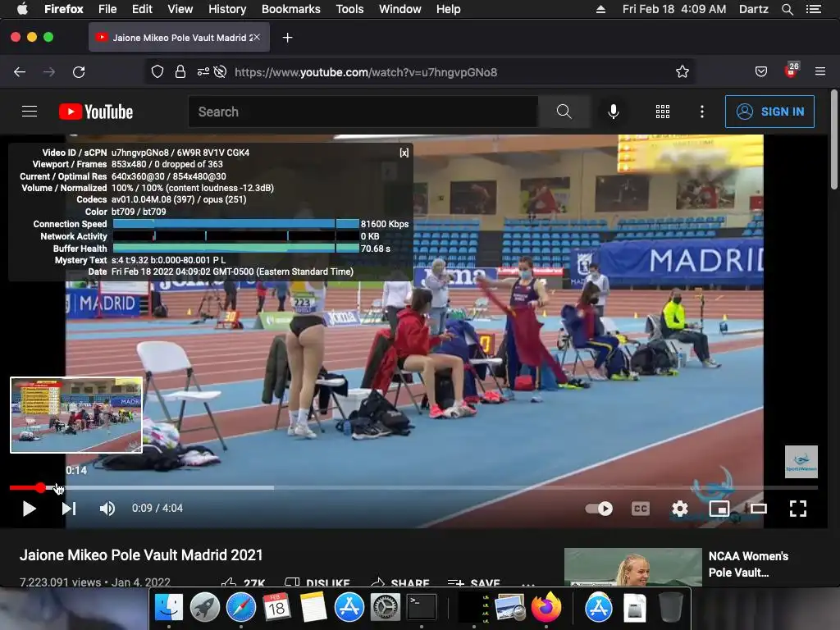Screen dimensions: 840x630
Task: Toggle closed captions CC button
Action: (x=640, y=509)
